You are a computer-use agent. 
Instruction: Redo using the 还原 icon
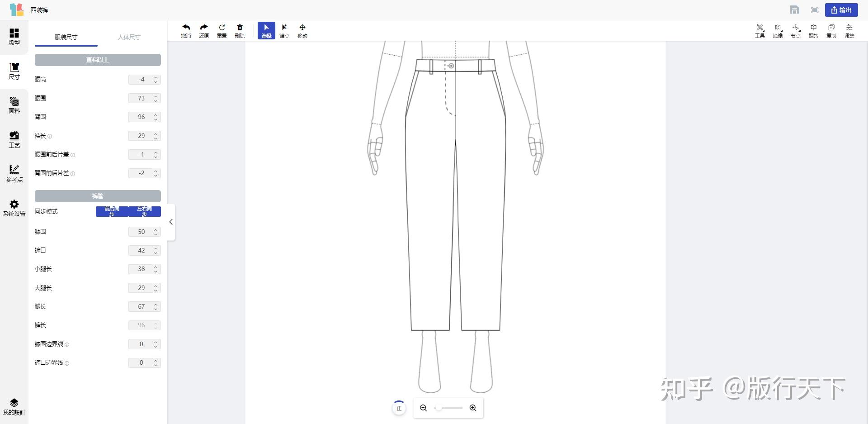(x=204, y=31)
